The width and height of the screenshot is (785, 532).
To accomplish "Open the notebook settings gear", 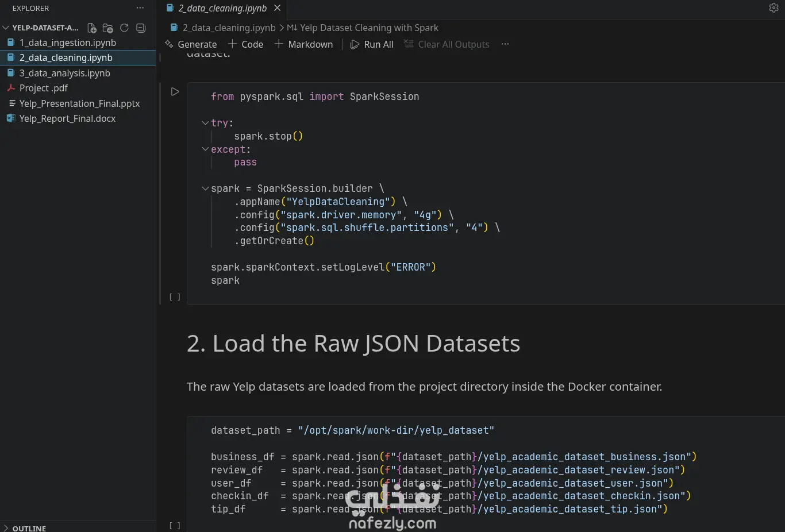I will coord(774,7).
